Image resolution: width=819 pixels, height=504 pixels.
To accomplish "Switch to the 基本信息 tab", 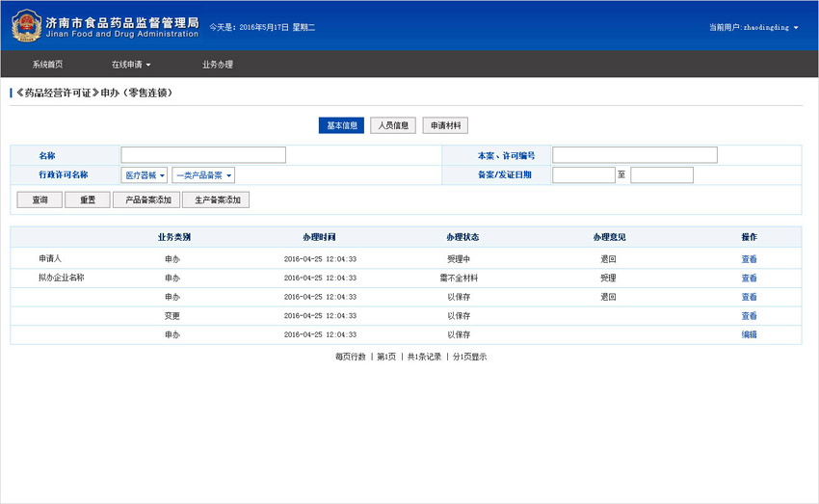I will 341,125.
